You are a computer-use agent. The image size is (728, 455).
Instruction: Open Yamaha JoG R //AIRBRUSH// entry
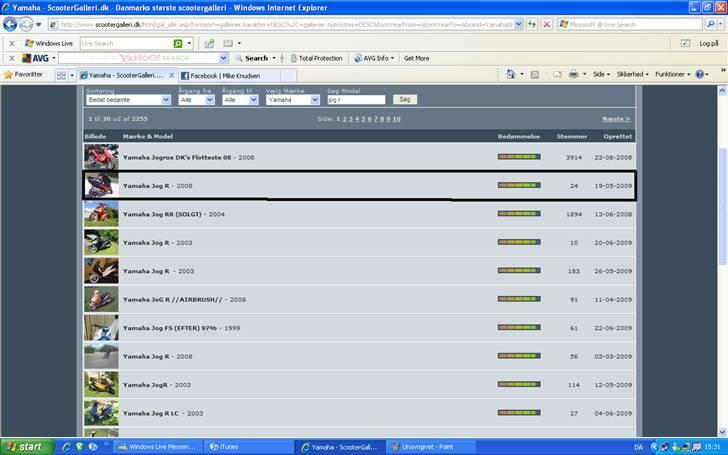point(173,299)
